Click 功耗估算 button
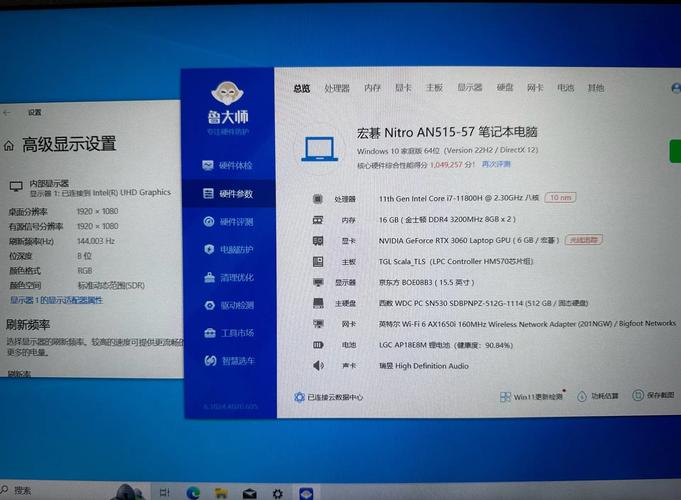Screen dimensions: 681x500 pos(598,396)
